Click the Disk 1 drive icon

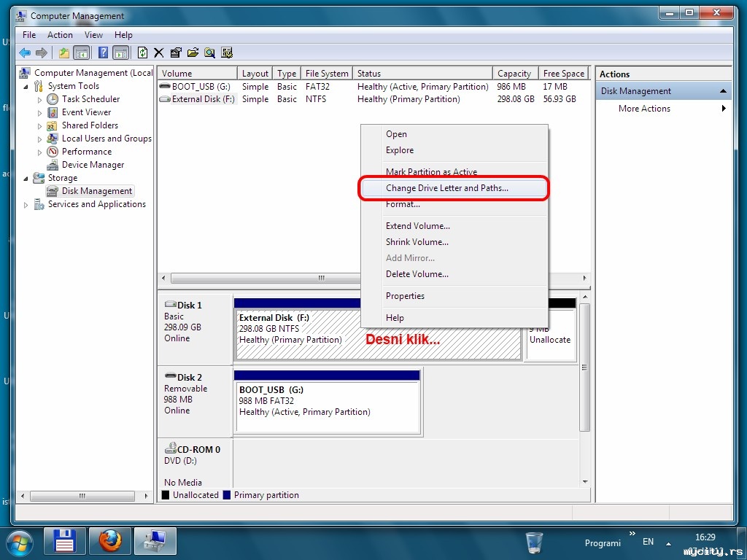pyautogui.click(x=170, y=304)
